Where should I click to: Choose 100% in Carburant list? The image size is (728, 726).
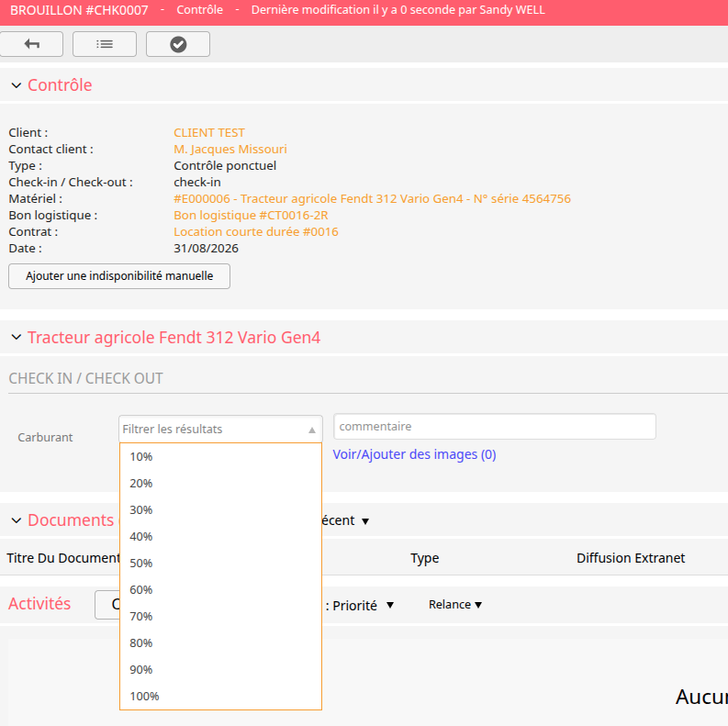point(220,697)
